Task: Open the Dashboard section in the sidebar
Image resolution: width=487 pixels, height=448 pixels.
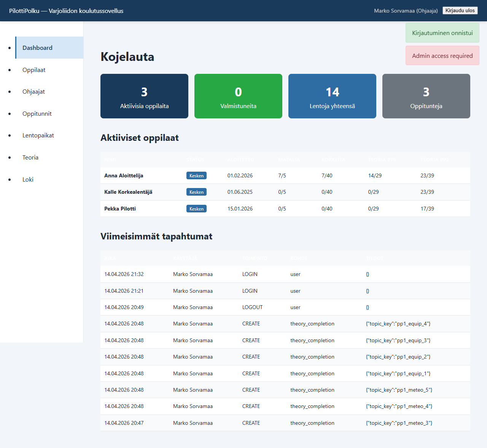Action: [37, 48]
